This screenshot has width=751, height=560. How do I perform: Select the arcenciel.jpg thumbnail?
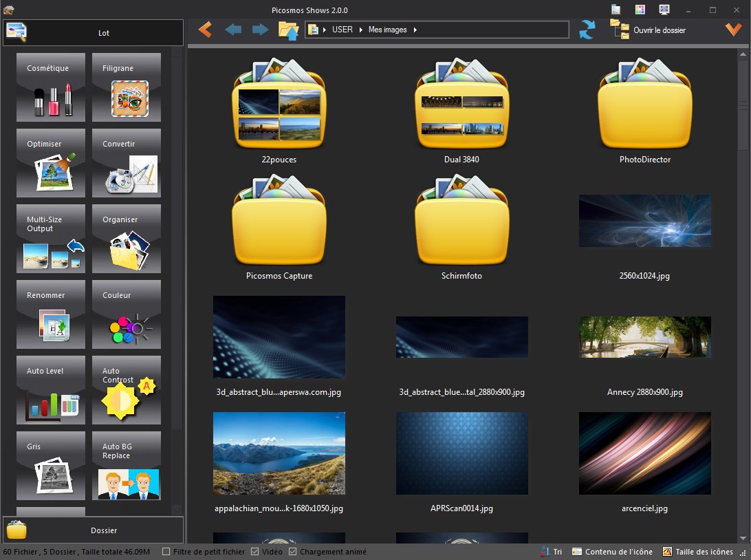tap(644, 453)
